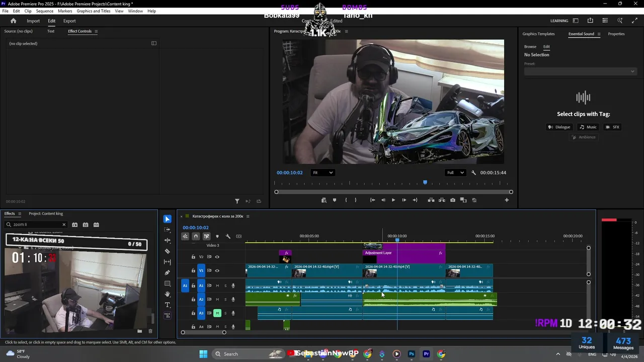Open the Properties panel tab

[x=616, y=34]
